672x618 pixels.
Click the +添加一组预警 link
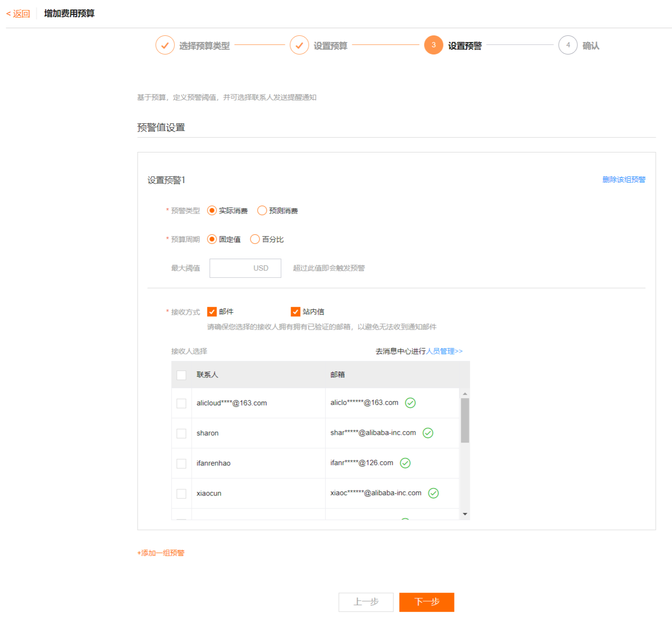(161, 553)
